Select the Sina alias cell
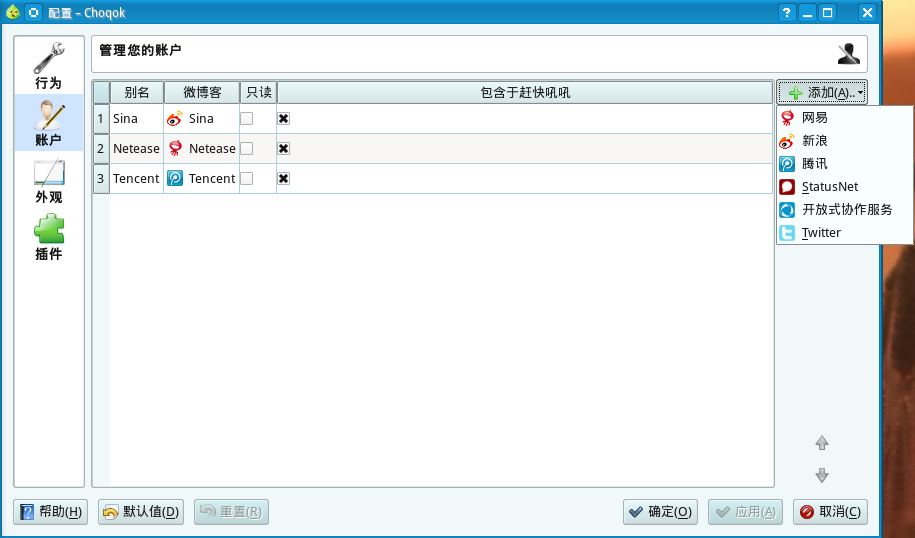 point(137,118)
